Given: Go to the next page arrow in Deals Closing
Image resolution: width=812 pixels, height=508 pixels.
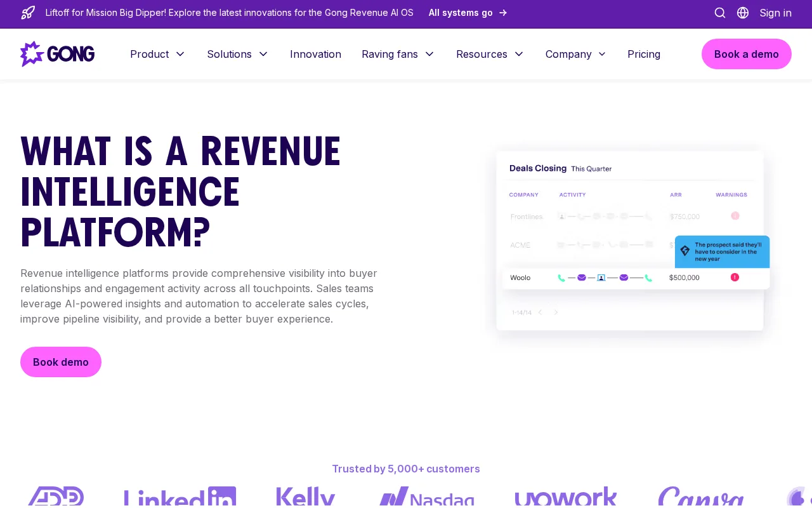Looking at the screenshot, I should pyautogui.click(x=556, y=312).
